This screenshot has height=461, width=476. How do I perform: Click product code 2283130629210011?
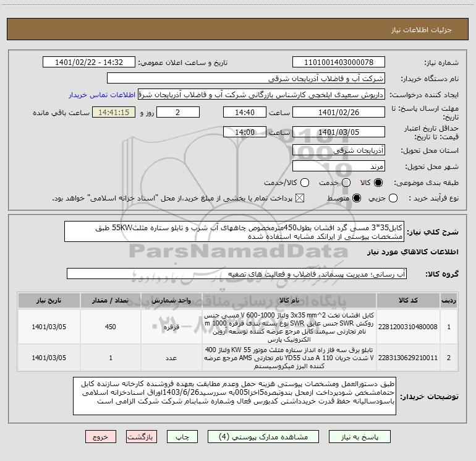click(x=408, y=358)
